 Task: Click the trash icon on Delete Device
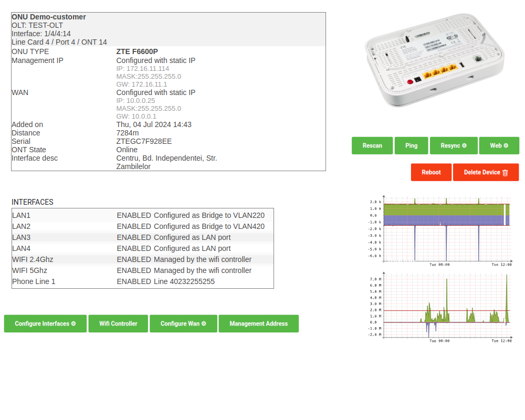tap(505, 173)
